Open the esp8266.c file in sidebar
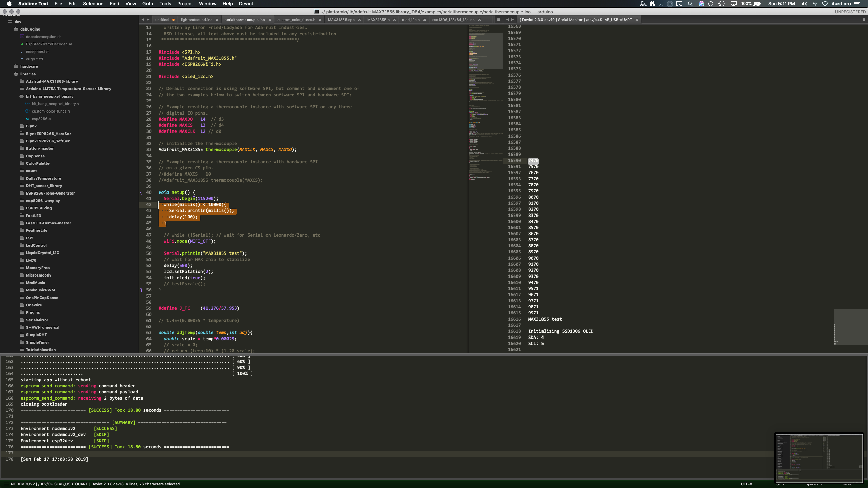Screen dimensions: 868x488 41,119
